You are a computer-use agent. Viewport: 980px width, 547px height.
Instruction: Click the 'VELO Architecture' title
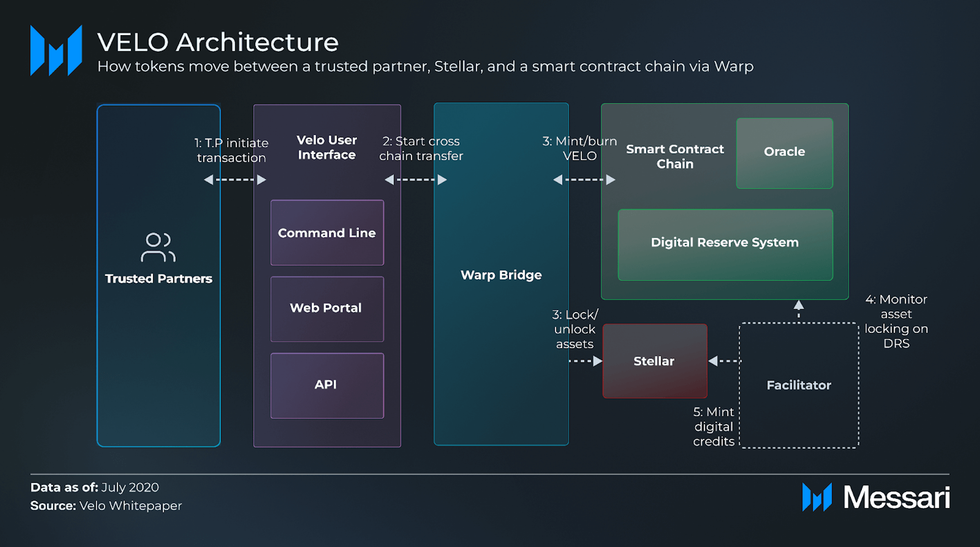(x=218, y=42)
